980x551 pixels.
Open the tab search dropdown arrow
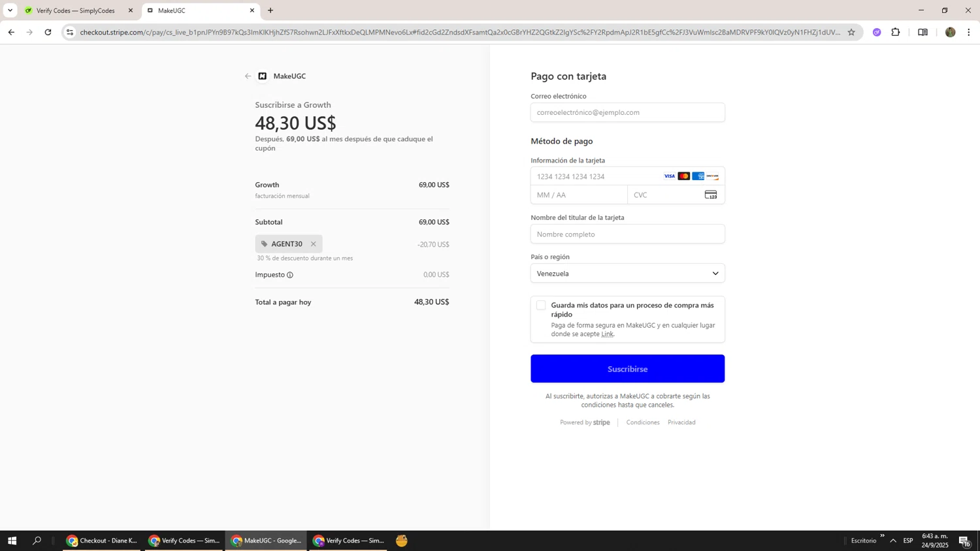click(10, 10)
